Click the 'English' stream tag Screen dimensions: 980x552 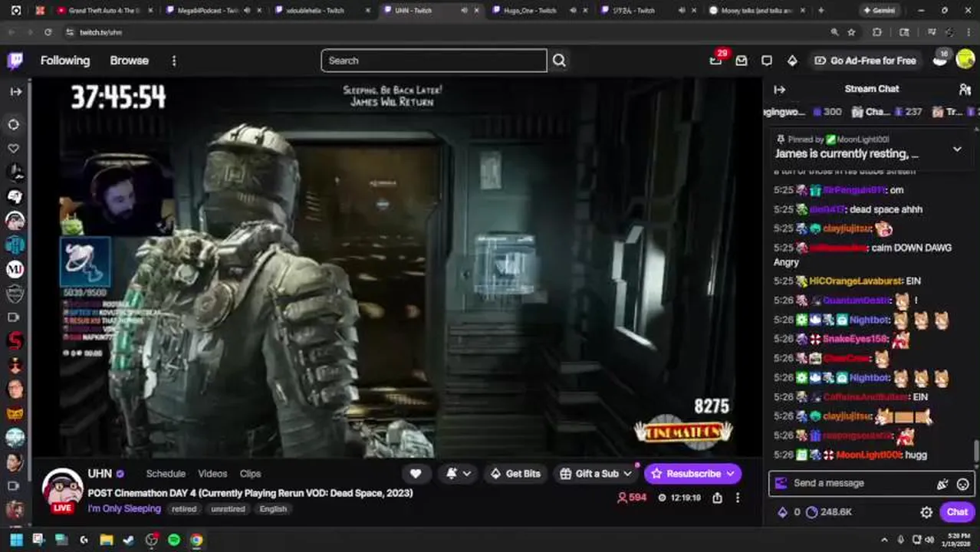pyautogui.click(x=273, y=509)
